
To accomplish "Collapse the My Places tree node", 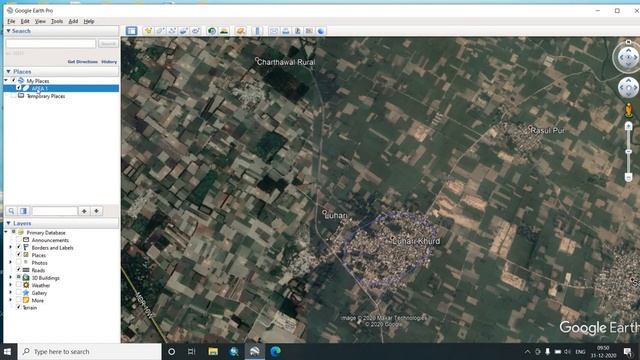I will 6,81.
